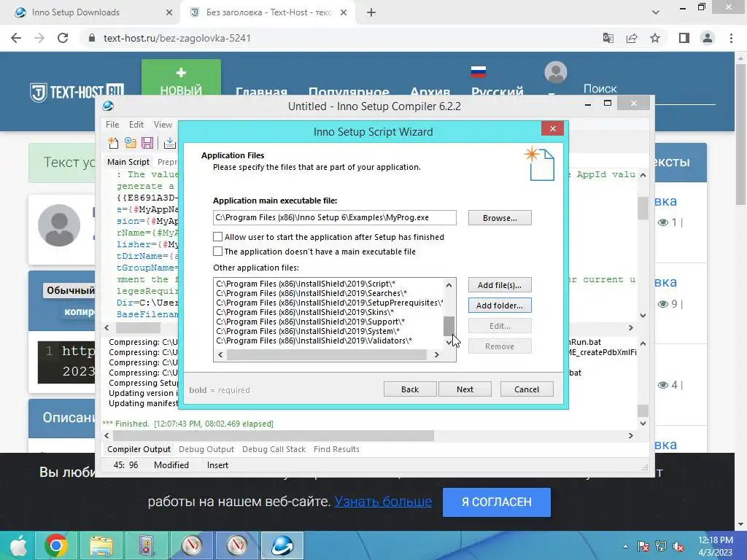Image resolution: width=747 pixels, height=560 pixels.
Task: Bookmark this page with the star icon
Action: (655, 38)
